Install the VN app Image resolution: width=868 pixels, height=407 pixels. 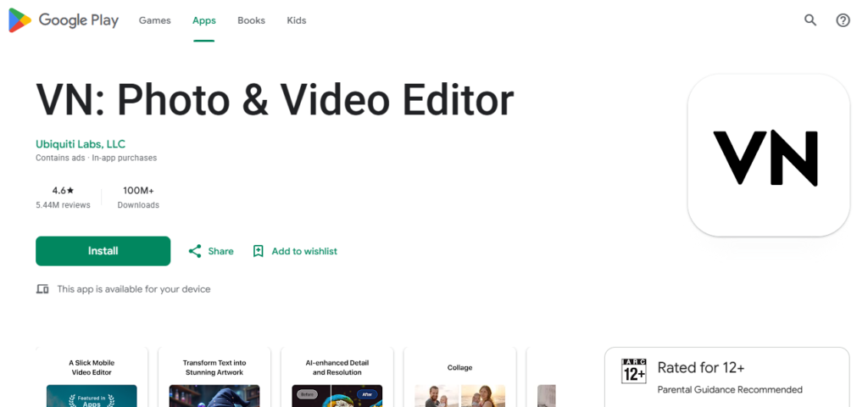pos(103,251)
